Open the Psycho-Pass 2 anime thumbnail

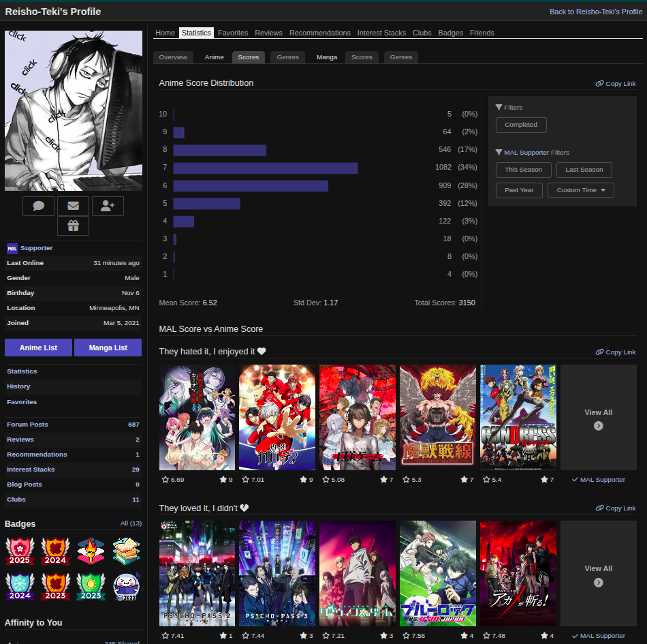[x=197, y=574]
